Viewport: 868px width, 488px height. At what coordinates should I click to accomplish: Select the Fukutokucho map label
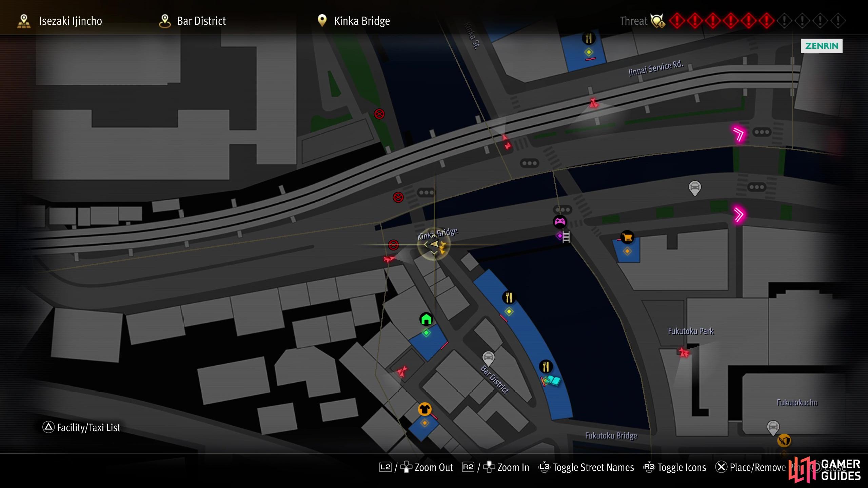click(x=797, y=402)
